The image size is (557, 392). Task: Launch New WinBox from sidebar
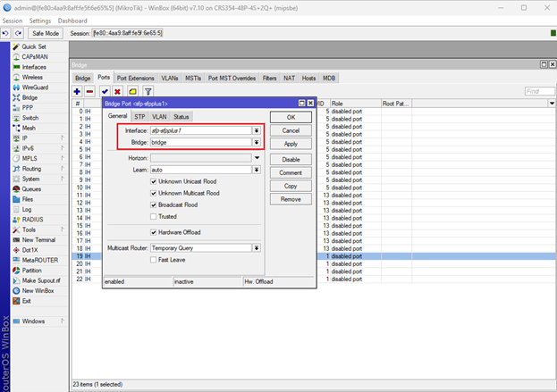point(38,291)
